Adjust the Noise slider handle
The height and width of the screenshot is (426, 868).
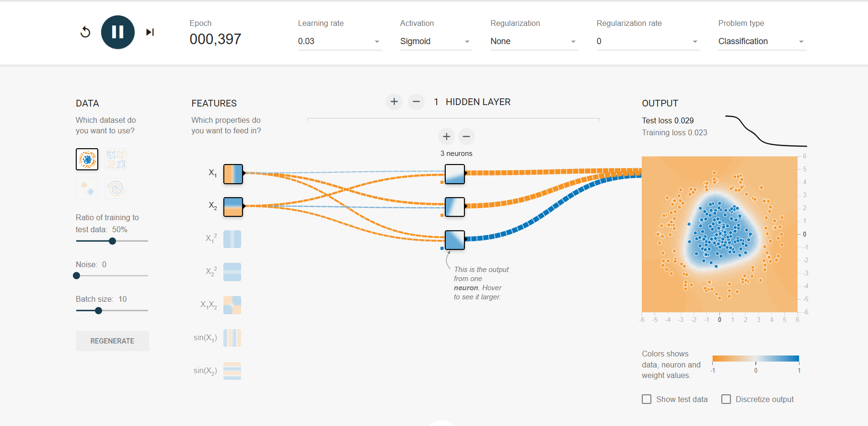77,275
